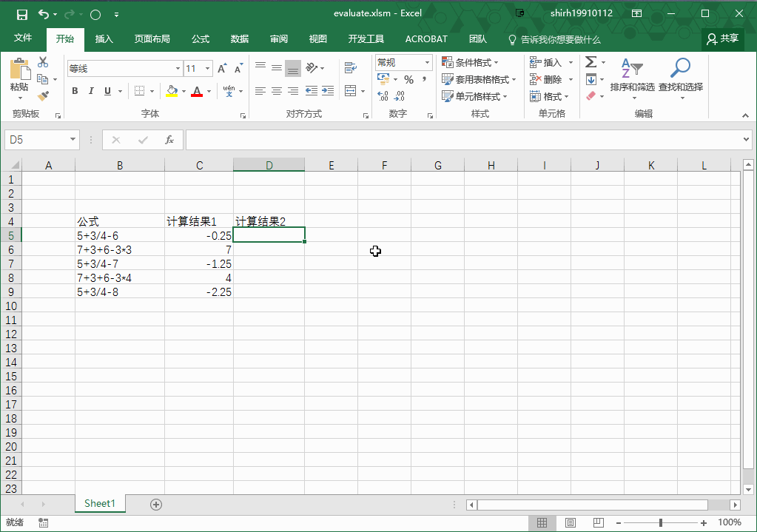Open 条件格式 conditional formatting menu
757x532 pixels.
pos(470,62)
